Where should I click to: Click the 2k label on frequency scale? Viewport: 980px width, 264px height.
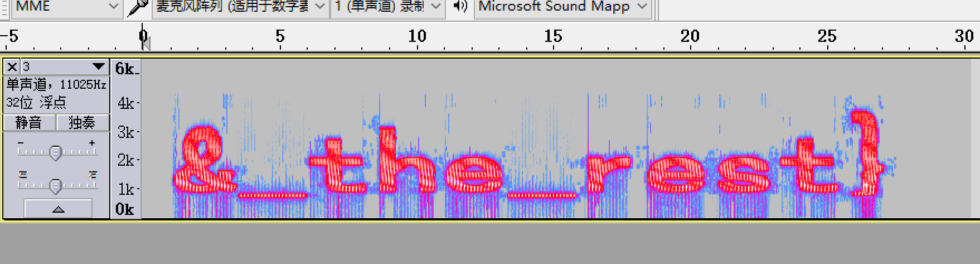pos(126,161)
